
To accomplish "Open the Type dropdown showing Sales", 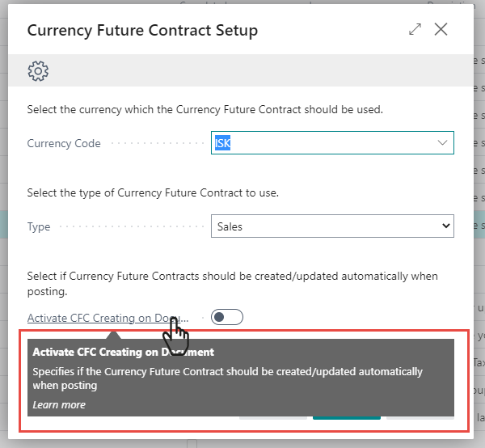I will pyautogui.click(x=332, y=226).
